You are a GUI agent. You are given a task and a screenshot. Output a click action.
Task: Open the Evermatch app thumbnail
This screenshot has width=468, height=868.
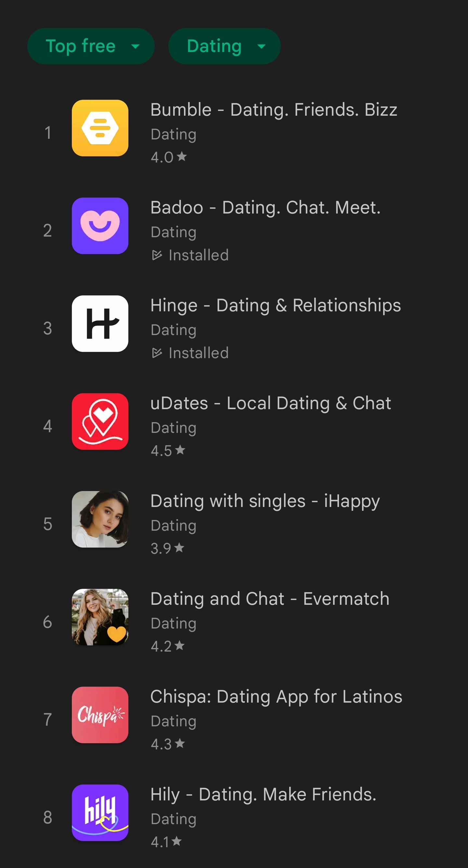coord(100,617)
